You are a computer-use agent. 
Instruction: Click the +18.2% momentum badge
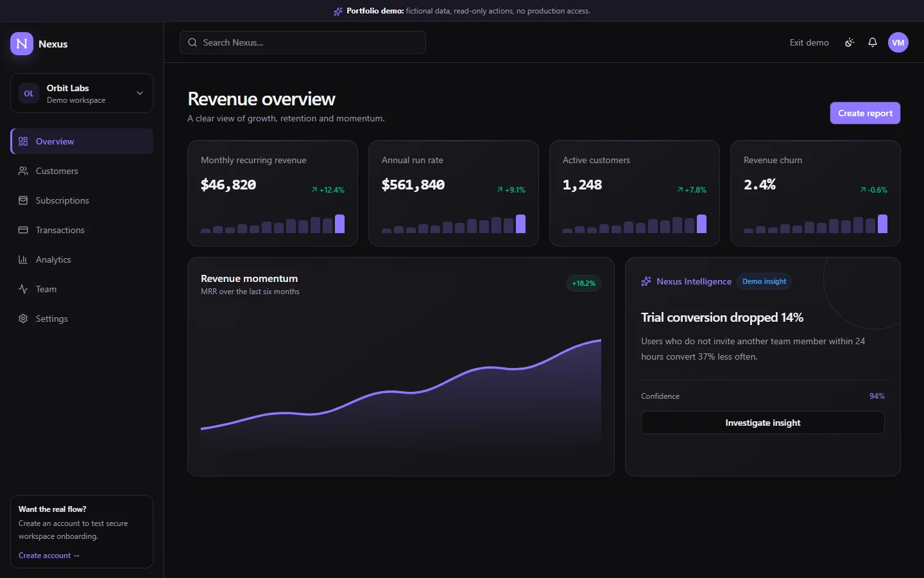[583, 283]
